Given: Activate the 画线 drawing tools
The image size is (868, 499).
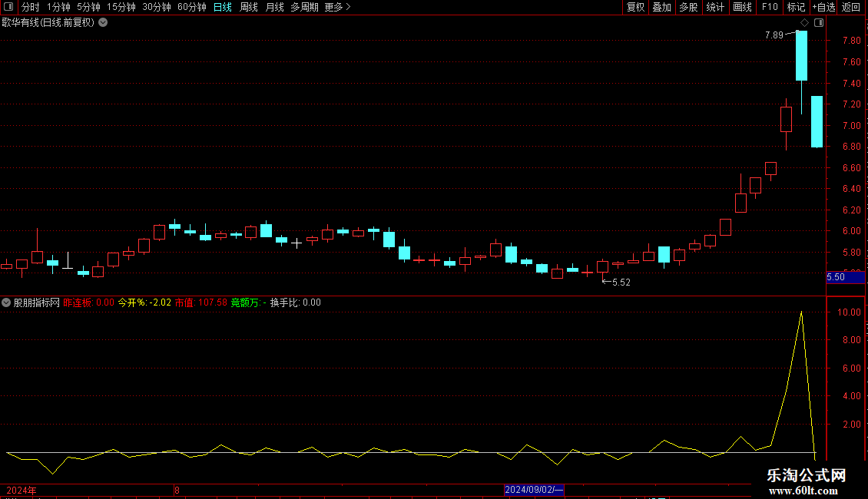Looking at the screenshot, I should click(742, 7).
